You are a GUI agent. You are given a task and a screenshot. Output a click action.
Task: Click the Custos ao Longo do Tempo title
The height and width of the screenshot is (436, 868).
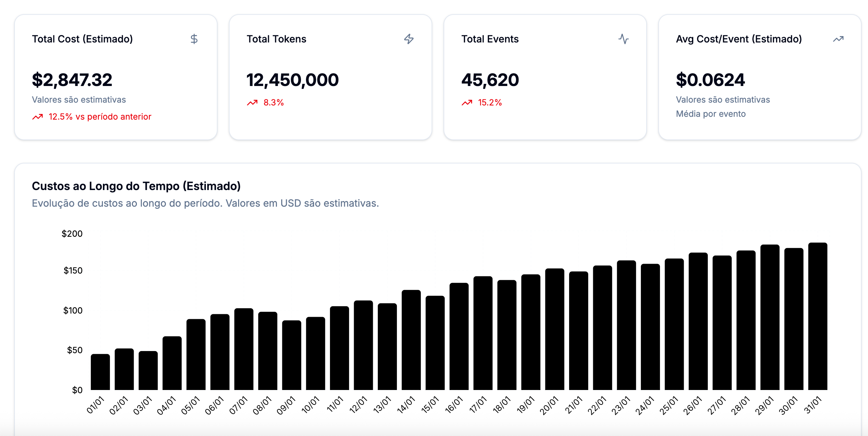tap(136, 186)
